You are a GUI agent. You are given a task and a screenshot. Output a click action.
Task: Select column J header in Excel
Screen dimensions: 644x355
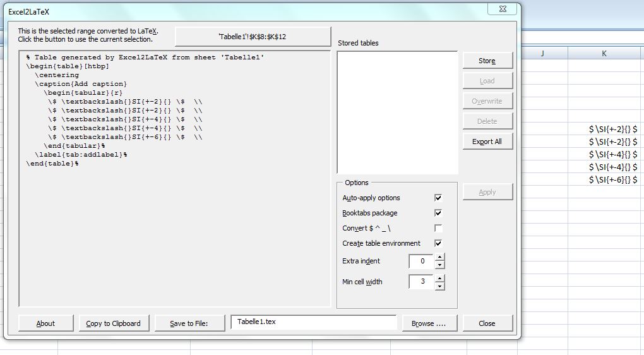tap(542, 54)
